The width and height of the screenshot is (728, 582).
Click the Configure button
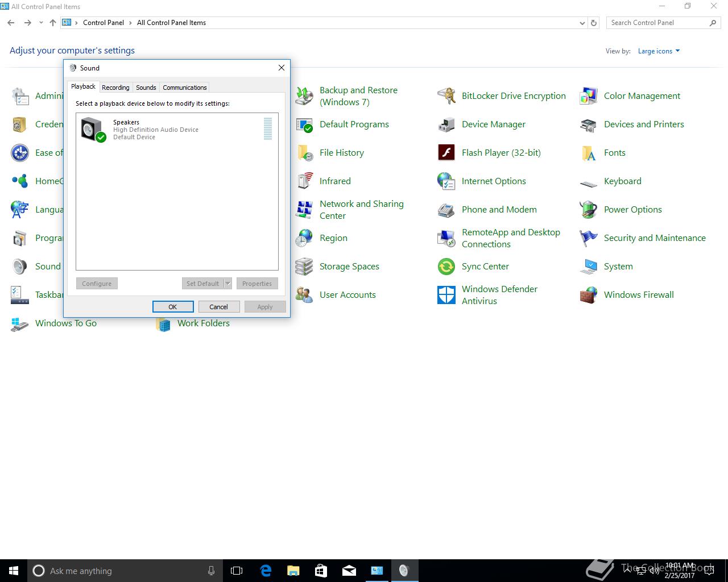(x=97, y=284)
